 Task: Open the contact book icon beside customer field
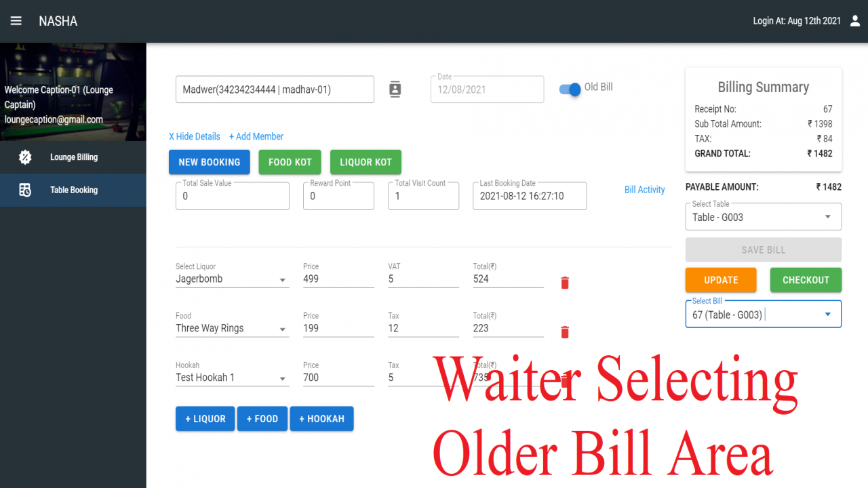pyautogui.click(x=395, y=89)
